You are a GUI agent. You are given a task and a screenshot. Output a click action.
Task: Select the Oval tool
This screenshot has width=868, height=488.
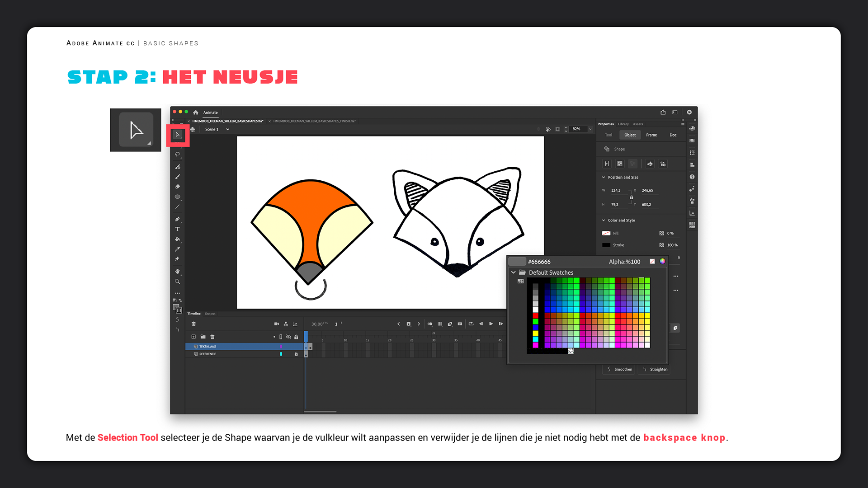pyautogui.click(x=177, y=197)
